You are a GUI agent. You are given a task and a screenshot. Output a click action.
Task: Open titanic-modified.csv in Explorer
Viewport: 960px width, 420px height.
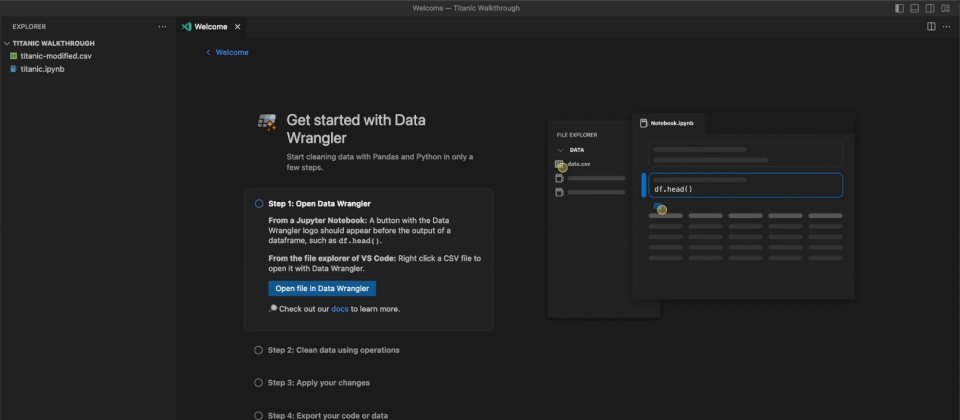click(x=56, y=56)
